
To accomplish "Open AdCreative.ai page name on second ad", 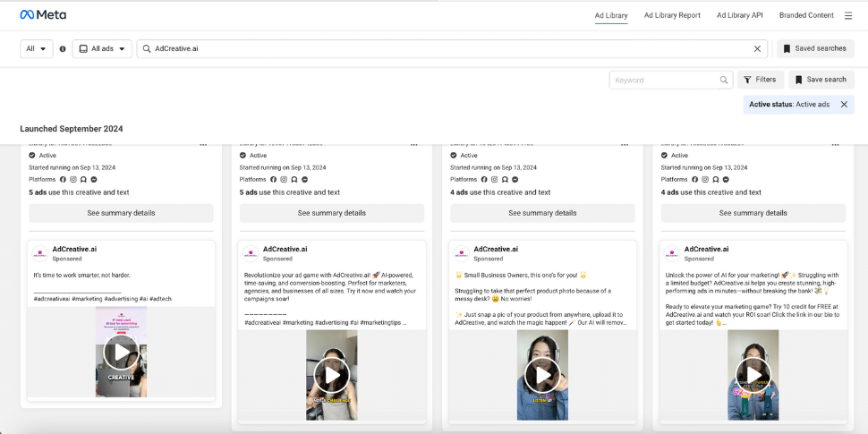I will pyautogui.click(x=285, y=249).
